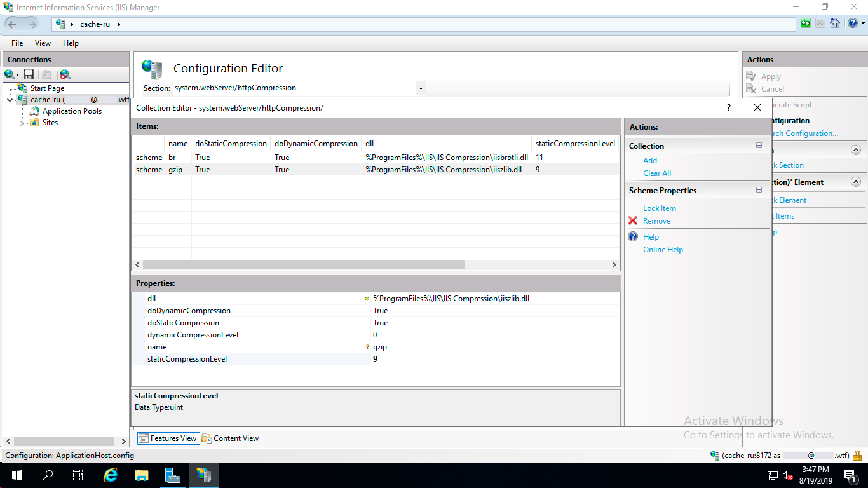Click the Help link in Scheme Properties

(x=651, y=237)
